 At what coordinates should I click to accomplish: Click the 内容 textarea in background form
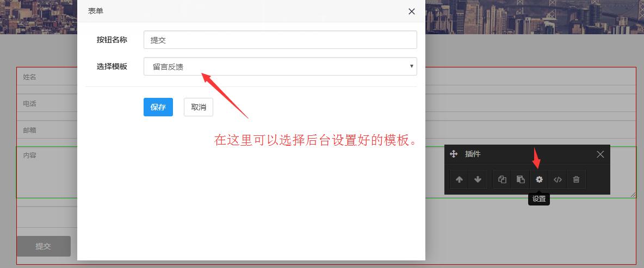click(x=46, y=171)
